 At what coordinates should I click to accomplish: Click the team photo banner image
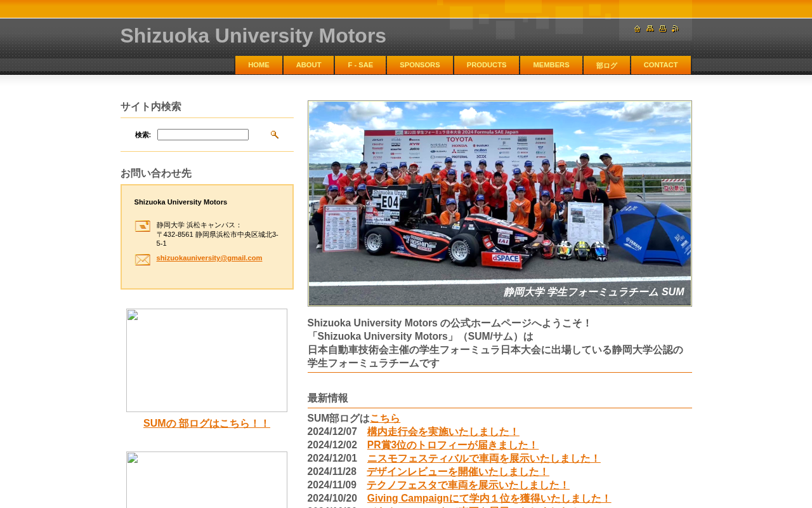(x=500, y=203)
